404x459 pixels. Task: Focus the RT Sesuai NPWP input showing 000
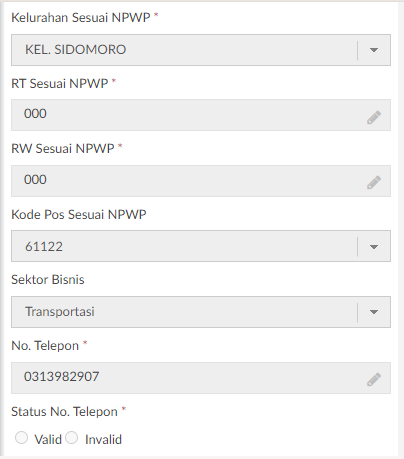201,115
